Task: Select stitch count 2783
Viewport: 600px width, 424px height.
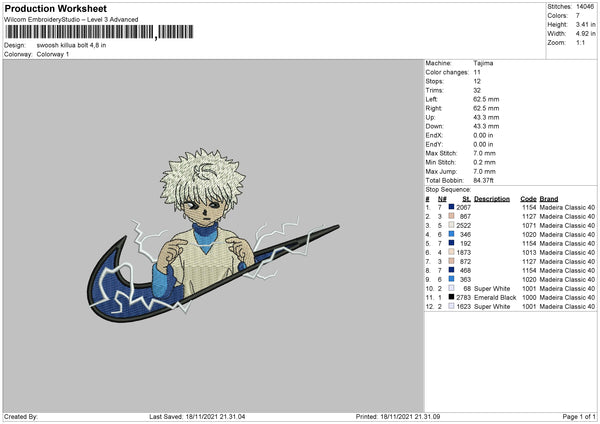Action: 463,297
